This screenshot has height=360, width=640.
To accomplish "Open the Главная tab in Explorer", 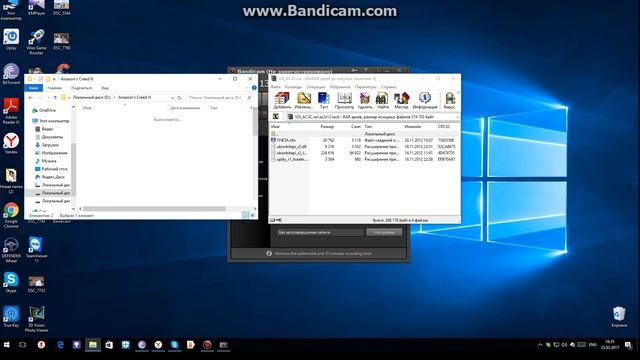I will tap(55, 88).
